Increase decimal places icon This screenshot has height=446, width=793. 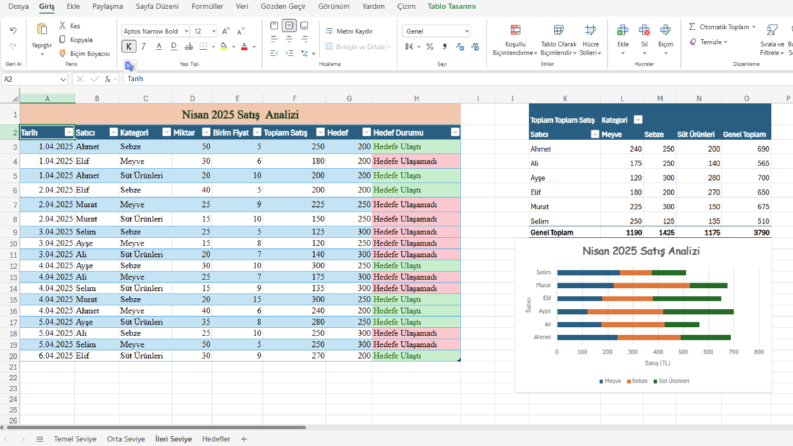[460, 47]
